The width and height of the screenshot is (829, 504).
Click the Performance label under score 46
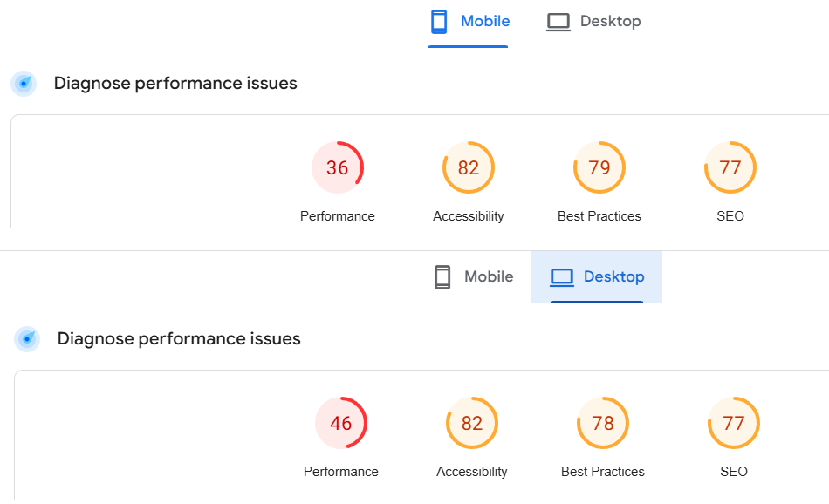(341, 472)
